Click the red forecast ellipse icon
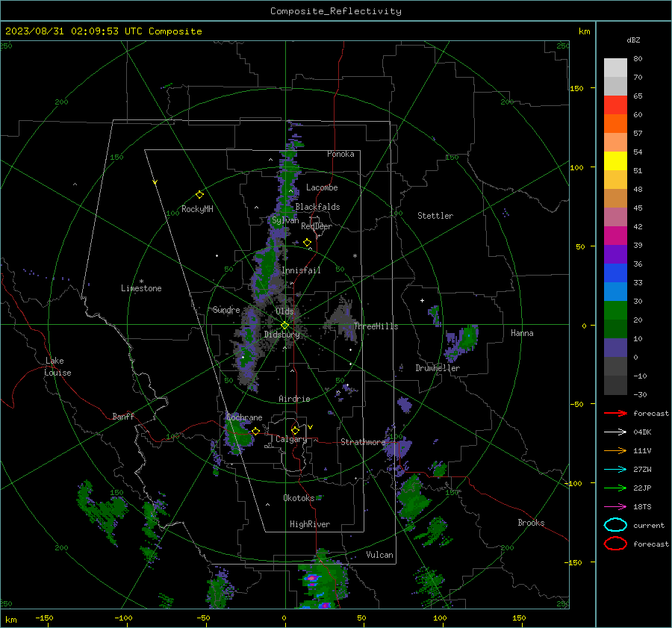672x628 pixels. tap(615, 544)
